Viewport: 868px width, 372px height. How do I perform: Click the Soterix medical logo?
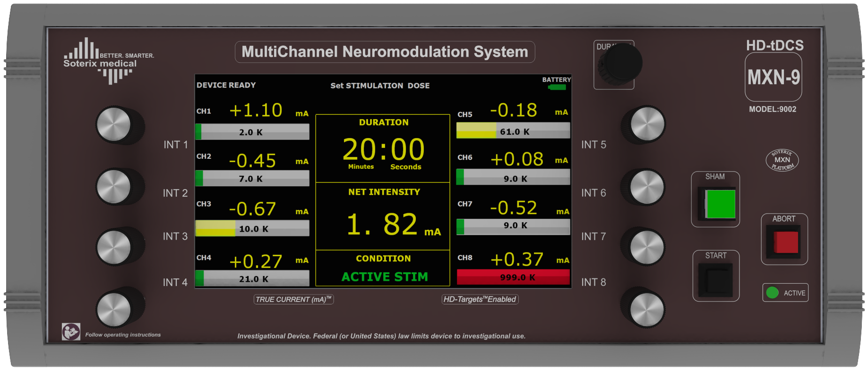point(109,61)
